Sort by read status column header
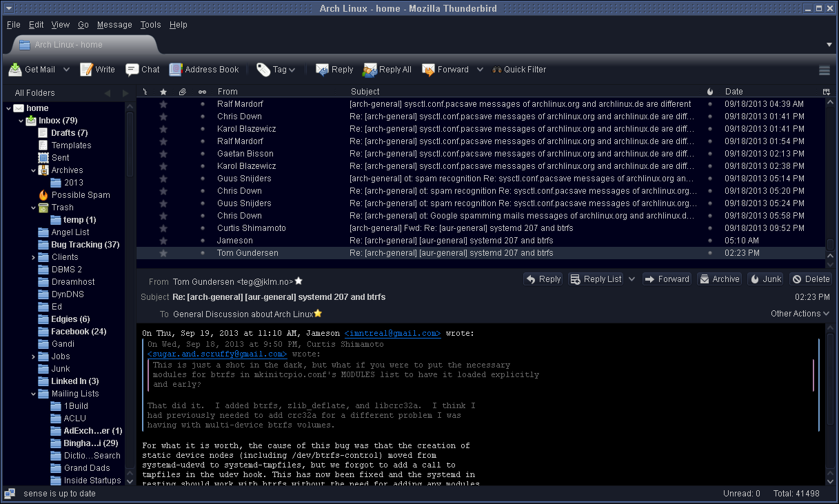Screen dimensions: 839x504 202,92
